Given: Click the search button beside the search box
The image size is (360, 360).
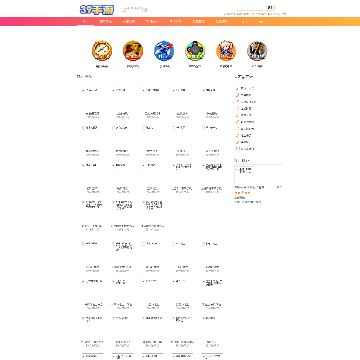Looking at the screenshot, I should [270, 8].
